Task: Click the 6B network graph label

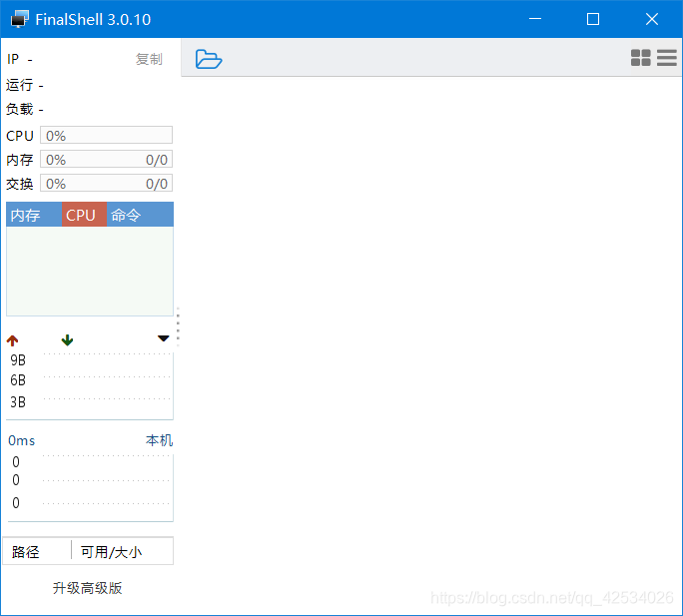Action: point(18,380)
